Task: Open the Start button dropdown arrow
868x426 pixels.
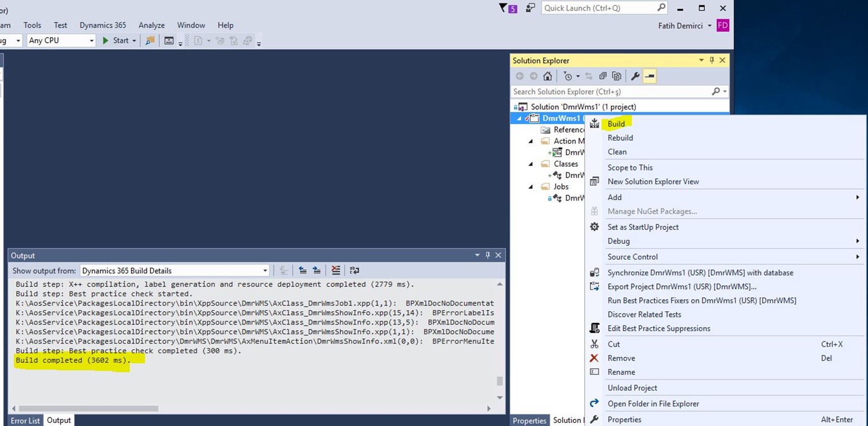Action: (134, 41)
